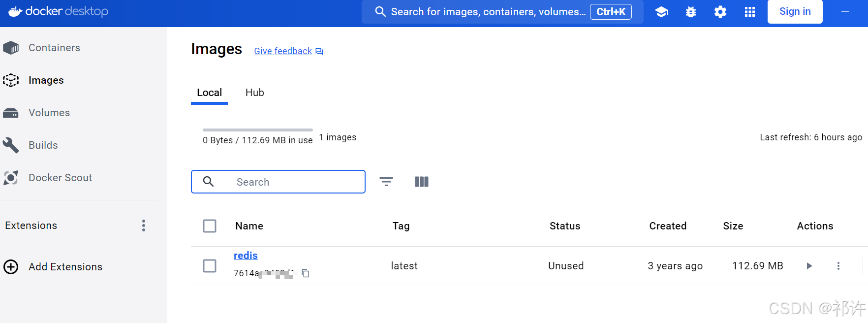Open the Give feedback link
868x323 pixels.
(x=283, y=51)
